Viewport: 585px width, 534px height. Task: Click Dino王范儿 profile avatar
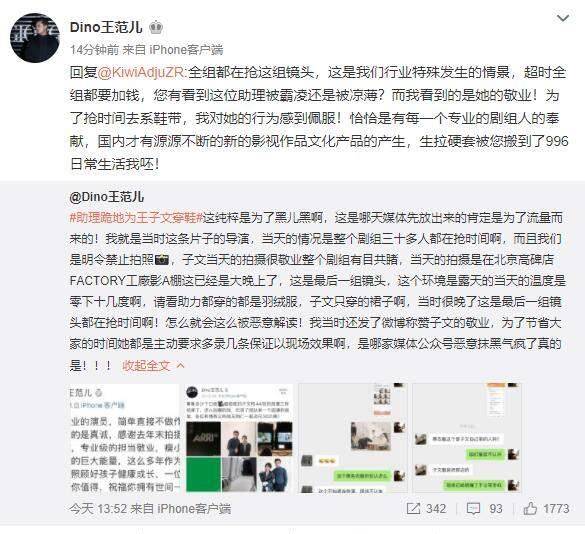tap(35, 38)
